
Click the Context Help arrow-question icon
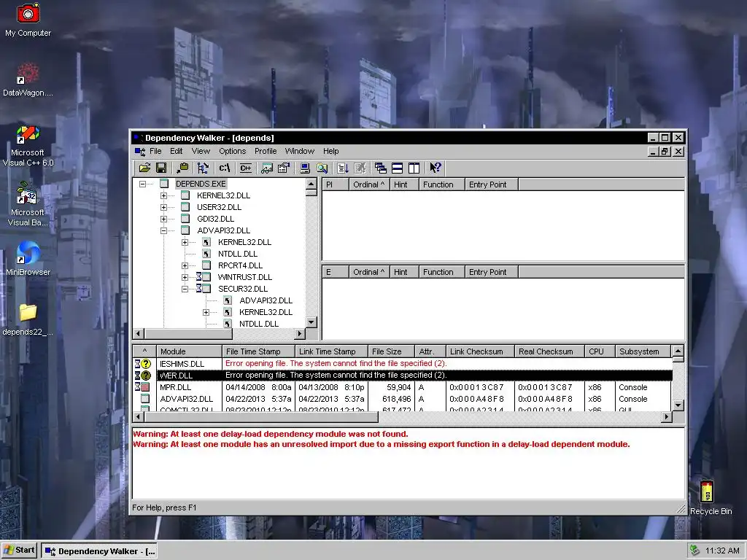click(x=435, y=168)
